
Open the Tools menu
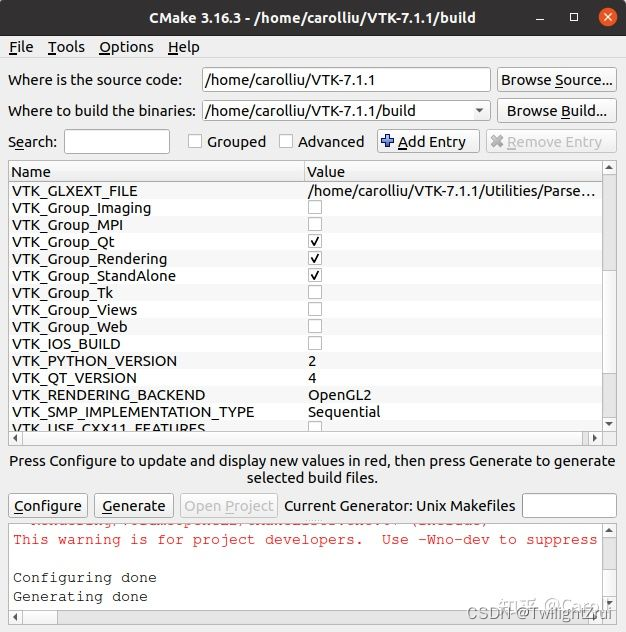pyautogui.click(x=66, y=47)
